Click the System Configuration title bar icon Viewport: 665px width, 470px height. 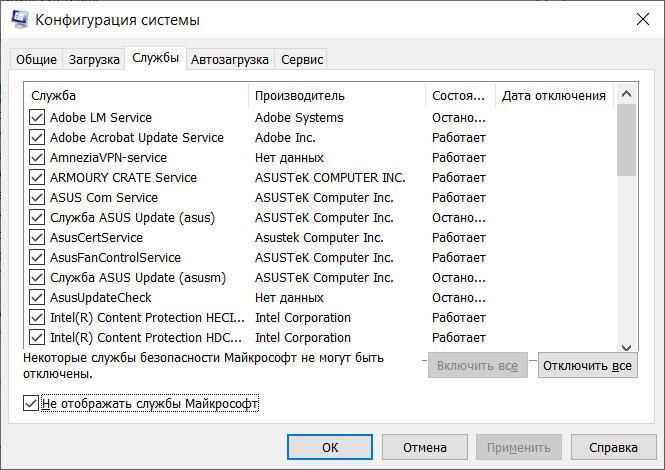pos(17,19)
